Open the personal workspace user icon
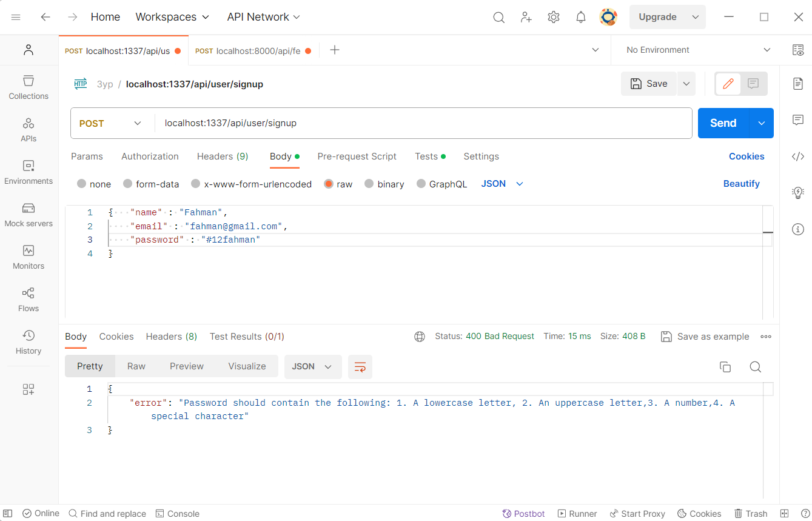The height and width of the screenshot is (521, 812). (x=29, y=50)
